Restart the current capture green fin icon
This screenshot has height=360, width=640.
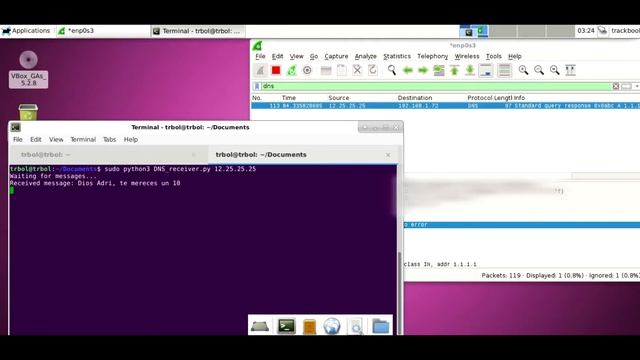291,70
